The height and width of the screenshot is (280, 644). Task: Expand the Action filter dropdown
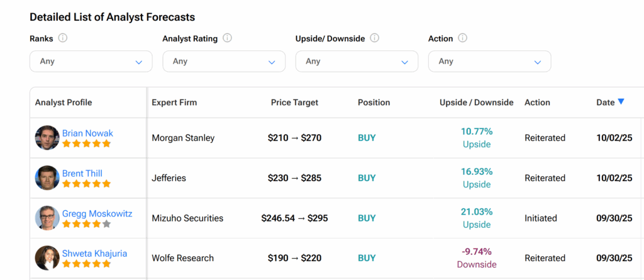pos(489,62)
